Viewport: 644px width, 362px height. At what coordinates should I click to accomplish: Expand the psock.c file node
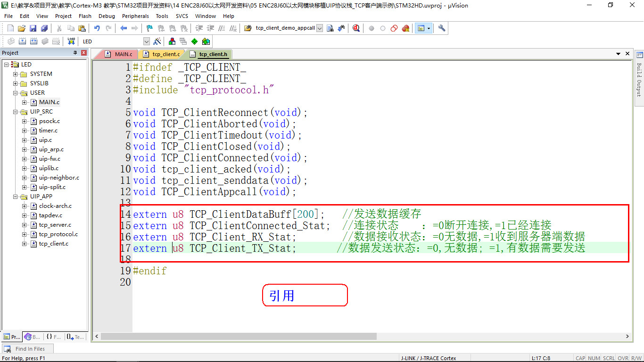(x=25, y=121)
